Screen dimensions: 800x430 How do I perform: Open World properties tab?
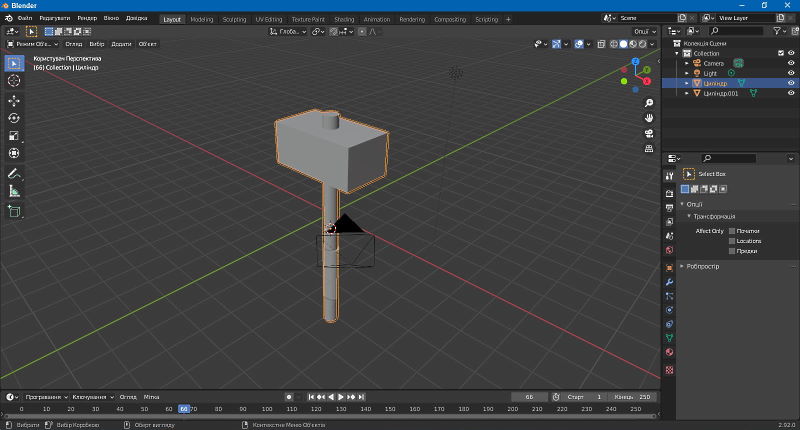(x=669, y=250)
